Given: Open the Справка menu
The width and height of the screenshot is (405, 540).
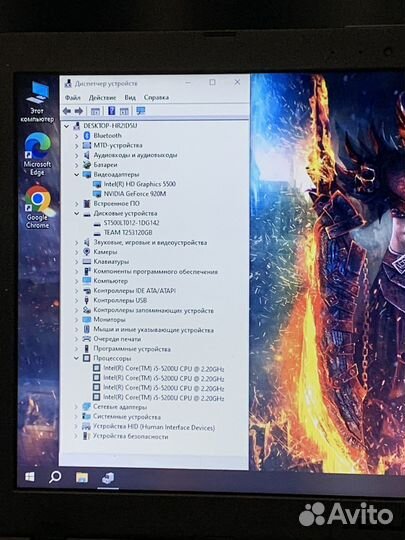Looking at the screenshot, I should (156, 97).
